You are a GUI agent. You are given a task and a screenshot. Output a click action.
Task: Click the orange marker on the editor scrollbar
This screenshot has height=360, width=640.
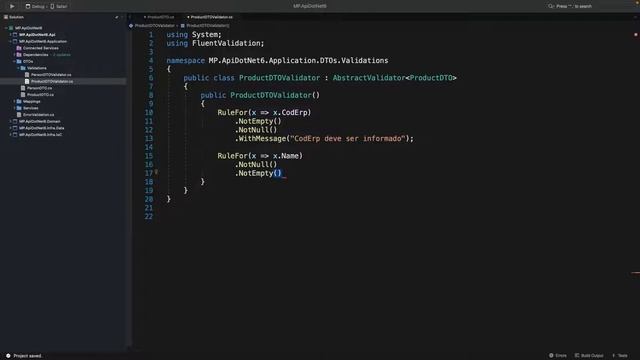(x=636, y=273)
